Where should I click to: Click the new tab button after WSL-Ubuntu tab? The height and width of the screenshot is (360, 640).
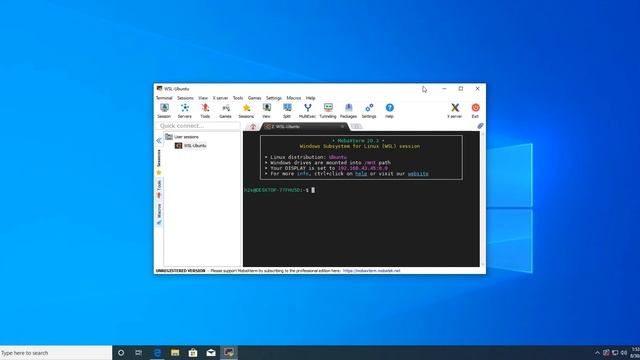tap(356, 127)
